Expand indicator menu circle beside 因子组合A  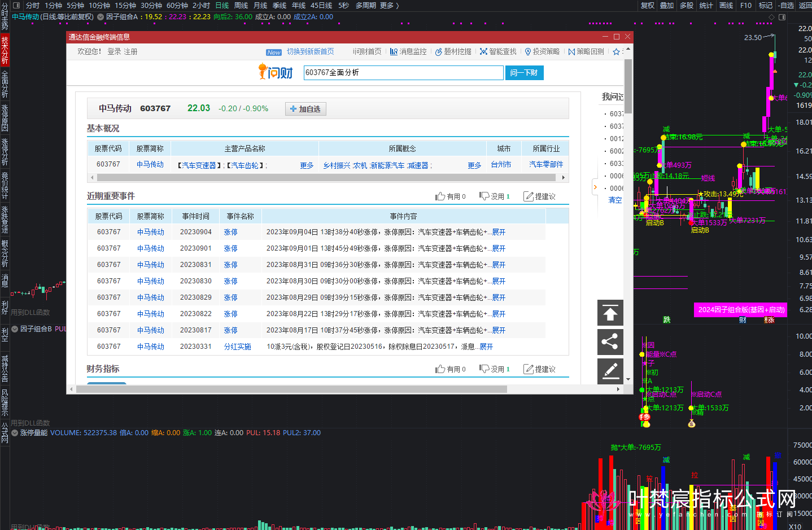click(x=101, y=17)
